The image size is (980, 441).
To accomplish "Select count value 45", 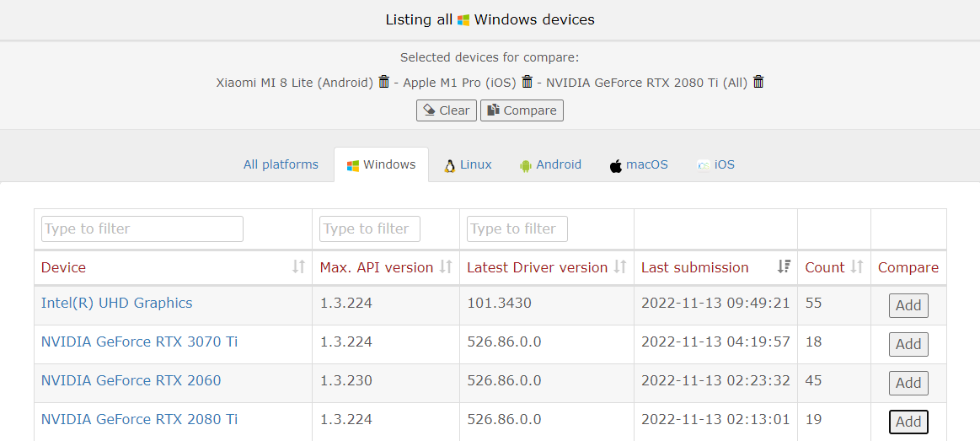I will [814, 380].
